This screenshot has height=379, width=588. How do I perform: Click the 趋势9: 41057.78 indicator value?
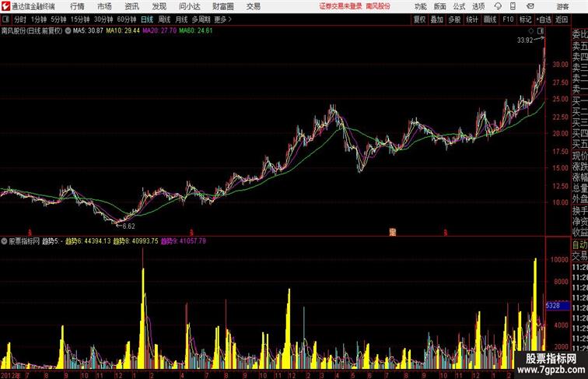[x=184, y=241]
